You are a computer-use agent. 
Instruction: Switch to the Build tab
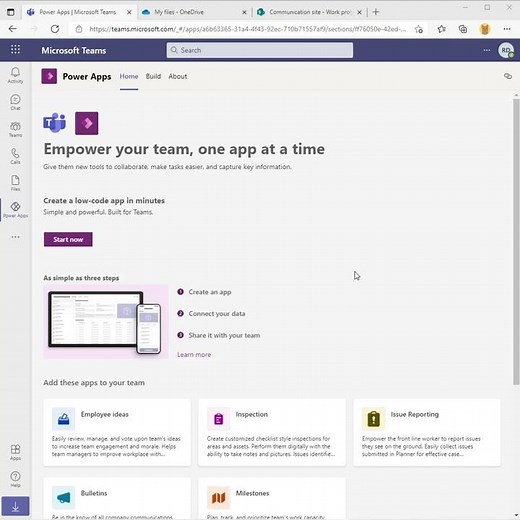(x=153, y=76)
